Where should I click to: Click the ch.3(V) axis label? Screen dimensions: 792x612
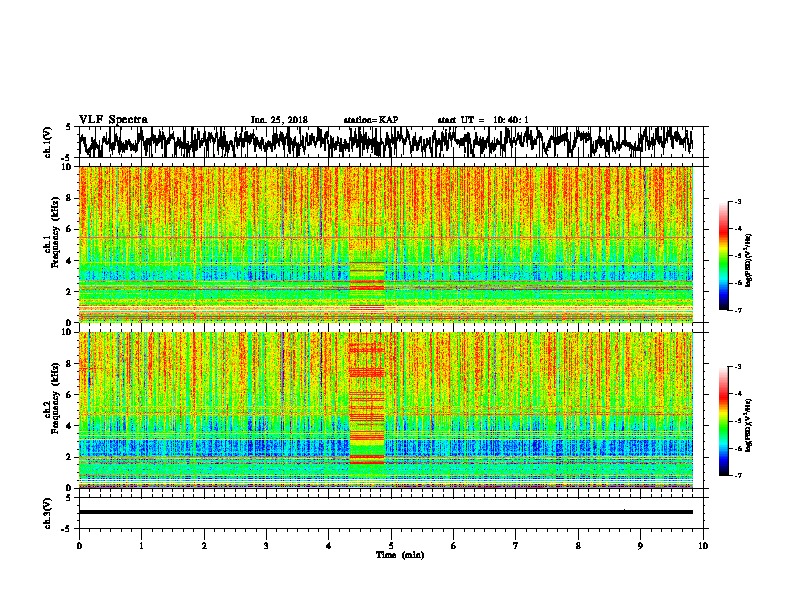pyautogui.click(x=47, y=513)
